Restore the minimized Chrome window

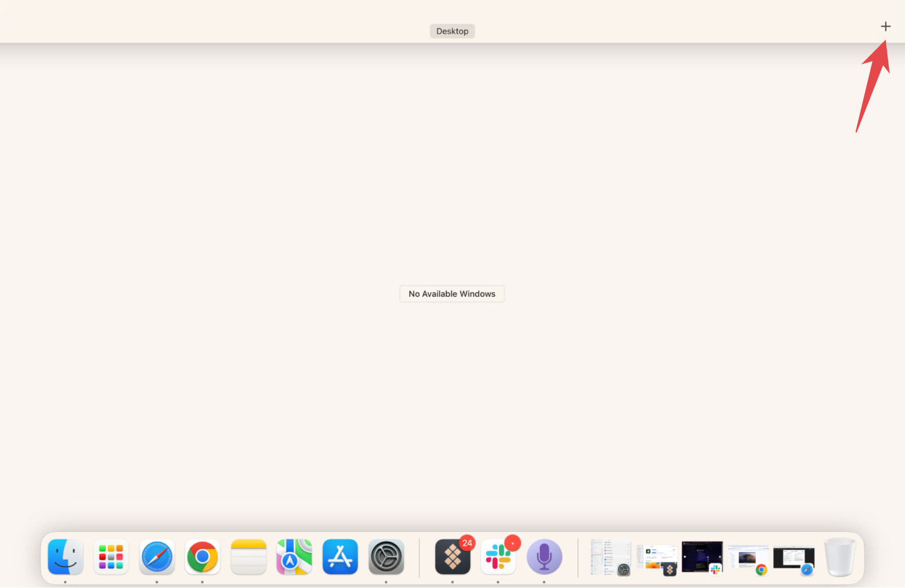point(748,559)
